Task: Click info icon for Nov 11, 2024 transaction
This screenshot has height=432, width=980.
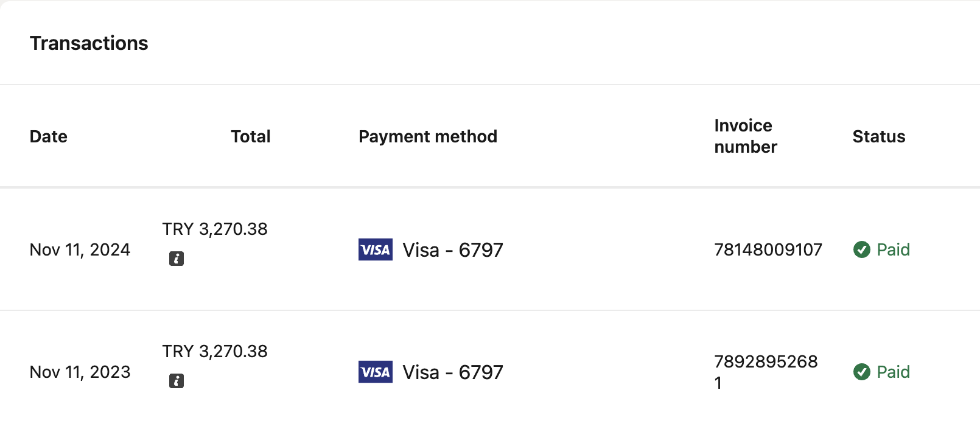Action: pos(177,259)
